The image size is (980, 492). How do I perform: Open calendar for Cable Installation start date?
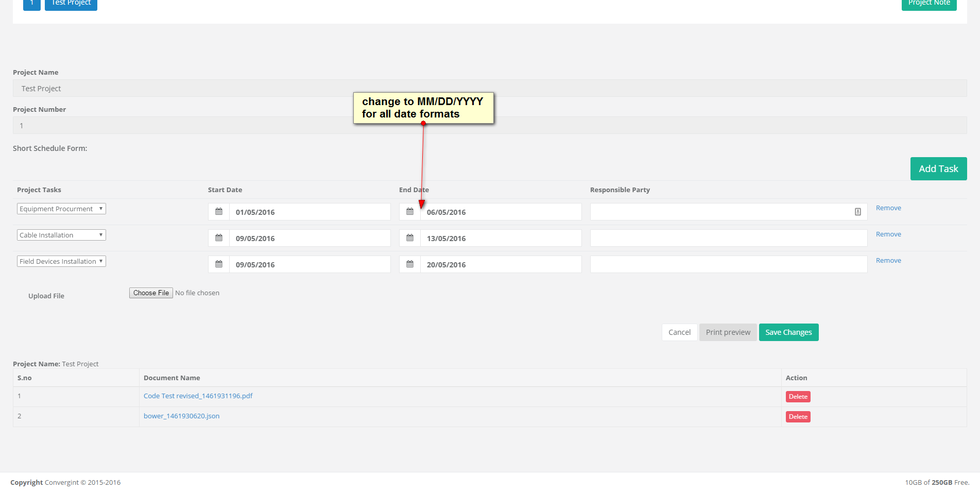point(219,238)
